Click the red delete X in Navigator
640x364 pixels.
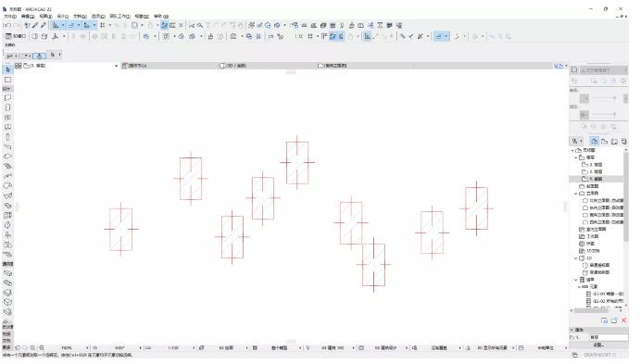pyautogui.click(x=624, y=320)
